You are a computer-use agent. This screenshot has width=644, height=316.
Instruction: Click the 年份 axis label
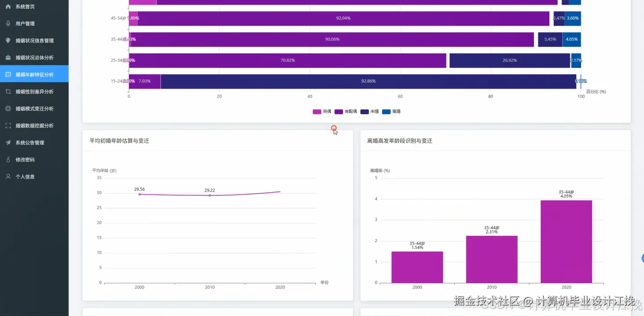pos(325,282)
